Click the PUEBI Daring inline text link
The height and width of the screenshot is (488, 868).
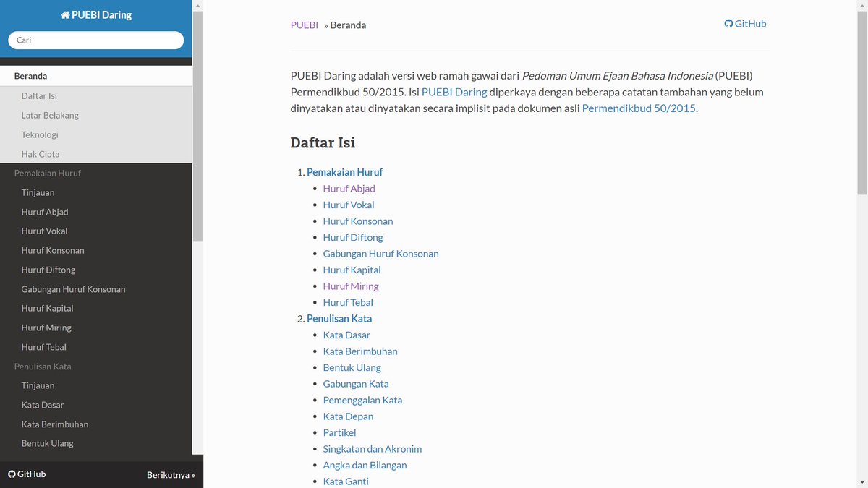pyautogui.click(x=454, y=92)
